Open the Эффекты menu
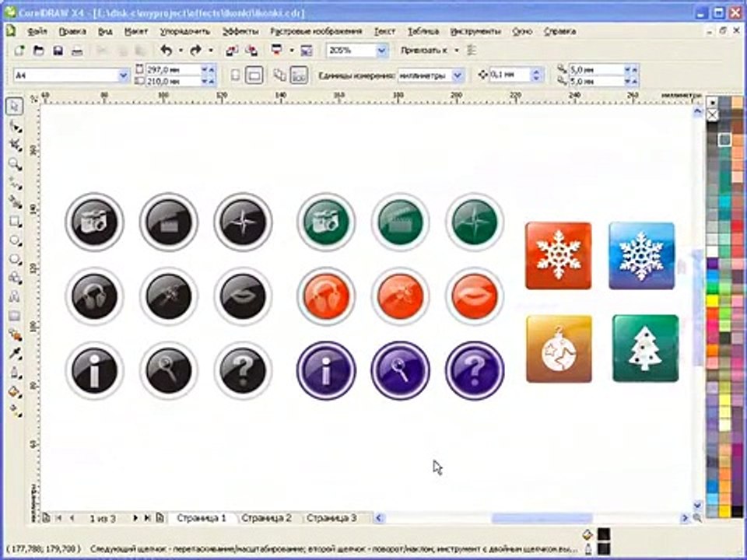 [240, 31]
